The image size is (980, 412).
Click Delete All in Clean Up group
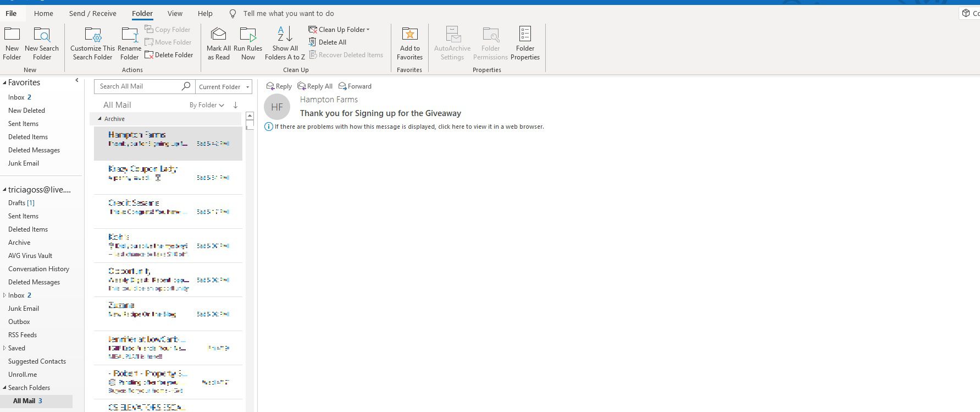pyautogui.click(x=328, y=42)
